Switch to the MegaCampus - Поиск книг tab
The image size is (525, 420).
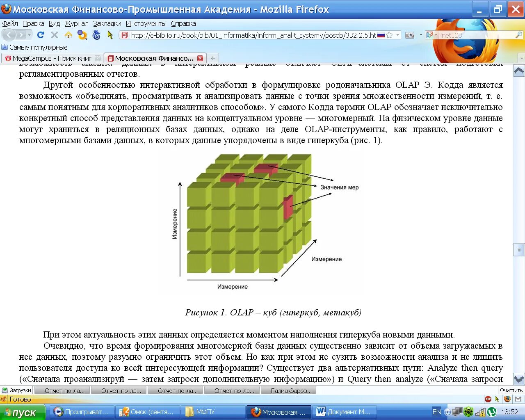52,58
